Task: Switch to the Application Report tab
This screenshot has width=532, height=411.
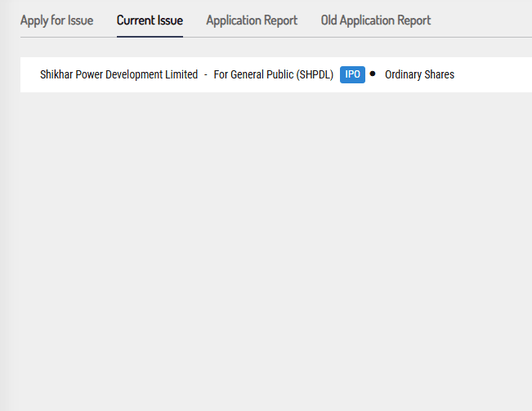Action: coord(252,20)
